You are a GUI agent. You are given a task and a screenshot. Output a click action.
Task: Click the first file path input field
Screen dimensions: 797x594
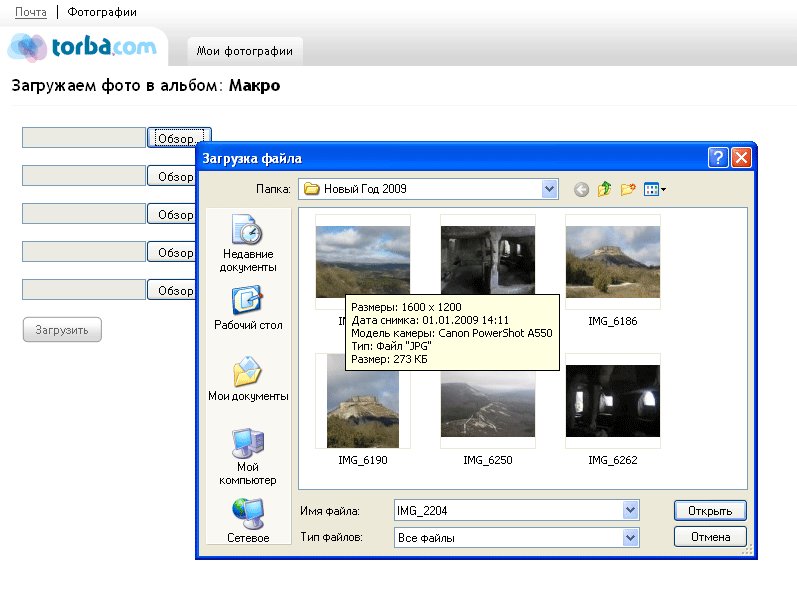pos(84,138)
